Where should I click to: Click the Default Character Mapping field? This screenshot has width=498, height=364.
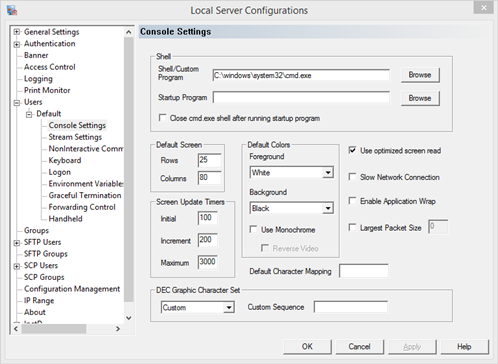pyautogui.click(x=364, y=271)
